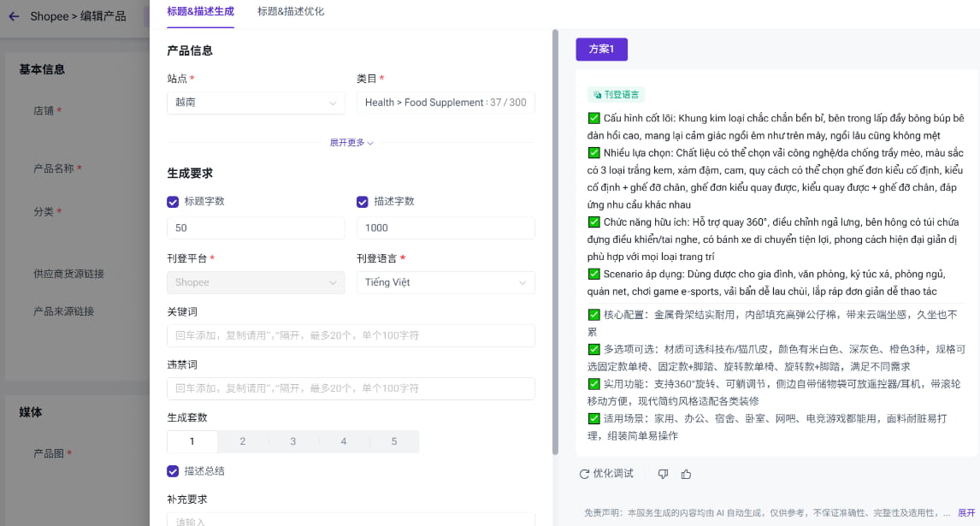Switch to the 标题&描述优化 tab
The height and width of the screenshot is (526, 980).
coord(291,11)
